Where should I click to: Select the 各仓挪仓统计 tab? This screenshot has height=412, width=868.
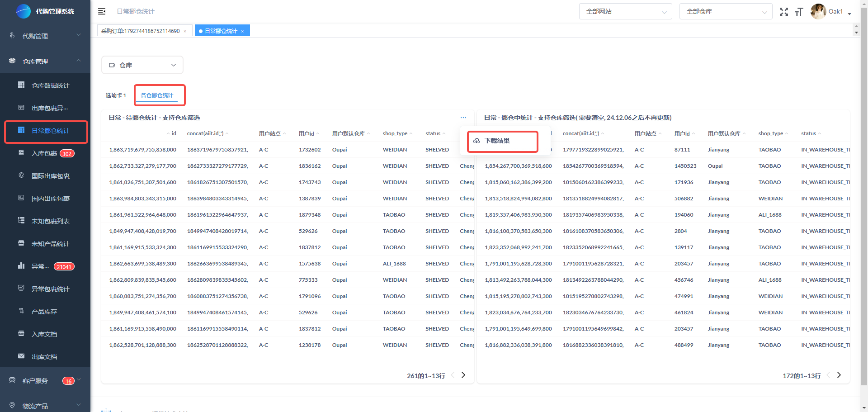pyautogui.click(x=157, y=95)
